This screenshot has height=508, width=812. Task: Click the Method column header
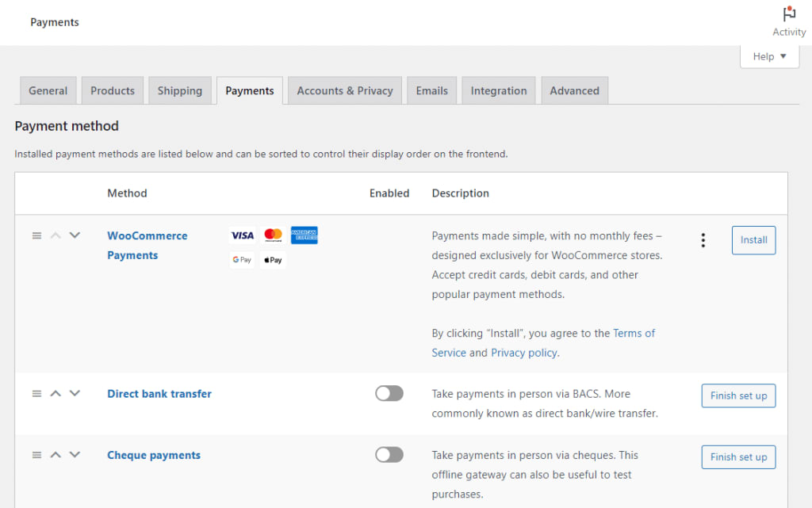[127, 193]
